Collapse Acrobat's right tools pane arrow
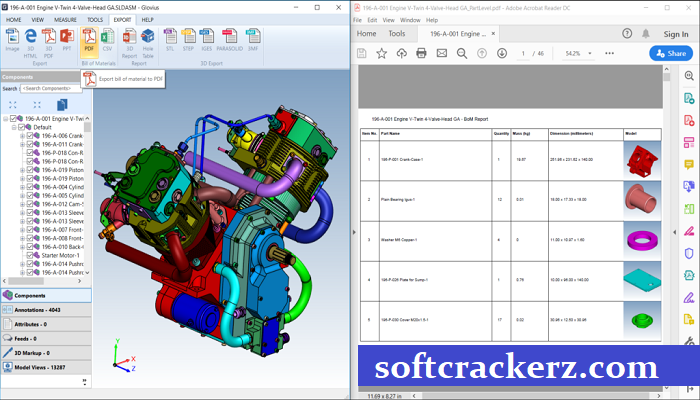Image resolution: width=700 pixels, height=400 pixels. pos(675,232)
